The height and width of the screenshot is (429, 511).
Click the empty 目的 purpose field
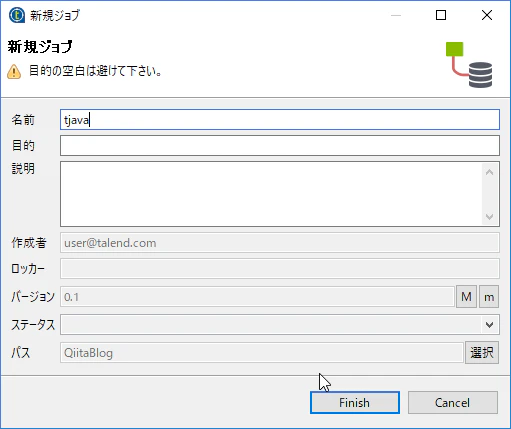pyautogui.click(x=280, y=145)
